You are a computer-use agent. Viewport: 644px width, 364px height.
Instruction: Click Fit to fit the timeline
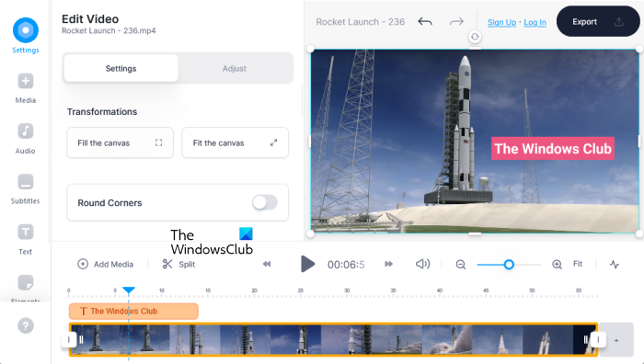(578, 264)
